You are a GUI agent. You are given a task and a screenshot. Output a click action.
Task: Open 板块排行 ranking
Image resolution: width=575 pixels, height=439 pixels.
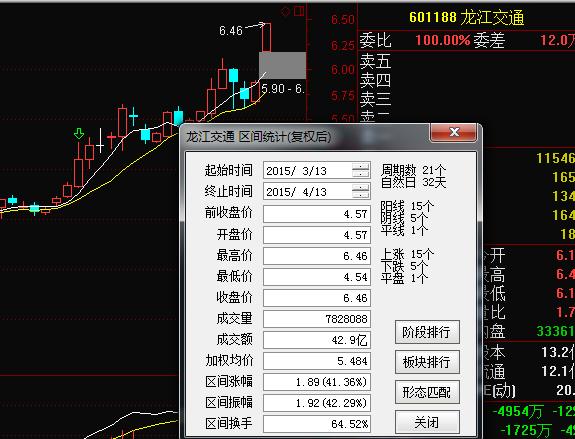pos(427,362)
